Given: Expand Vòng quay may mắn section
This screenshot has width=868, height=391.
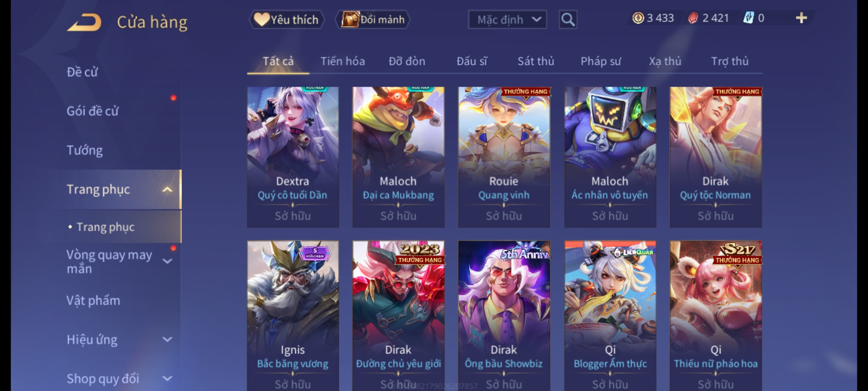Looking at the screenshot, I should click(x=167, y=261).
